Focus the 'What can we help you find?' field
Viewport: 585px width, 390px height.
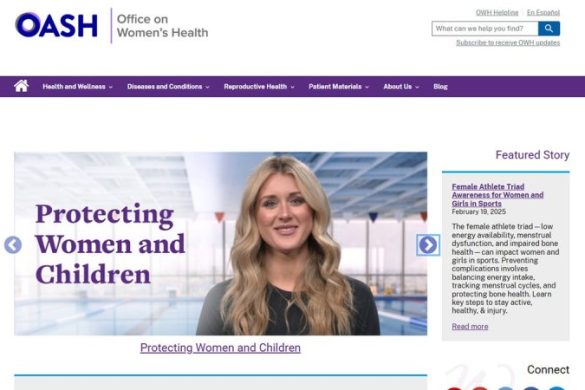(485, 28)
